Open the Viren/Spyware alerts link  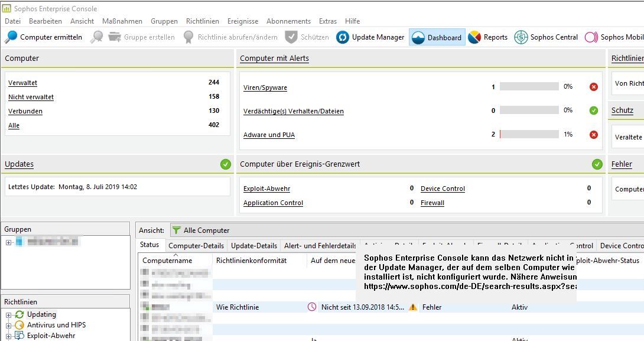(x=265, y=87)
